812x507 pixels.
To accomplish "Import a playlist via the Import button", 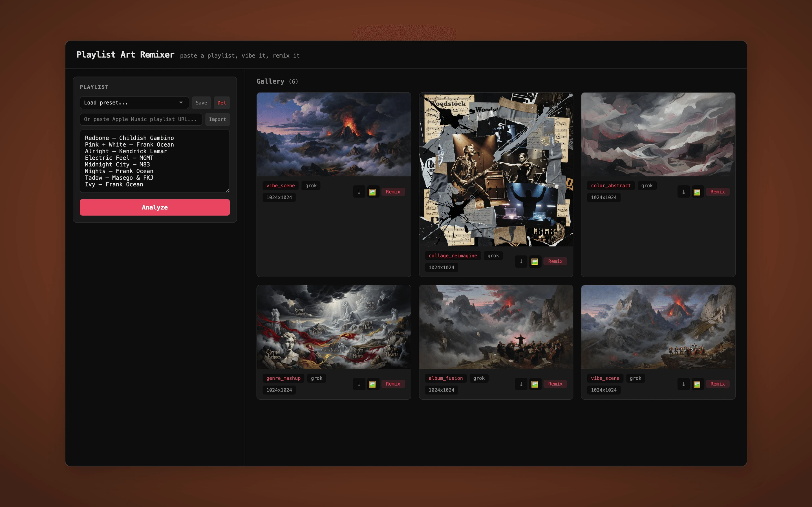I will [217, 119].
